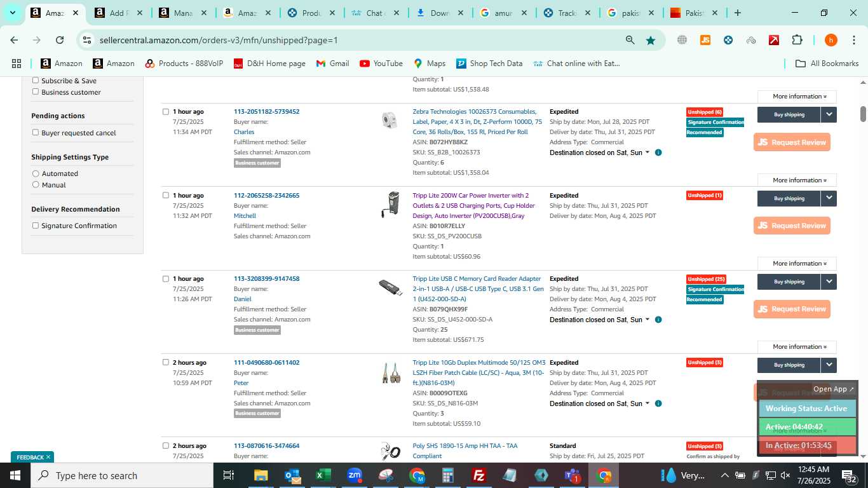Select checkbox for order 112-2065258-2342665

166,195
